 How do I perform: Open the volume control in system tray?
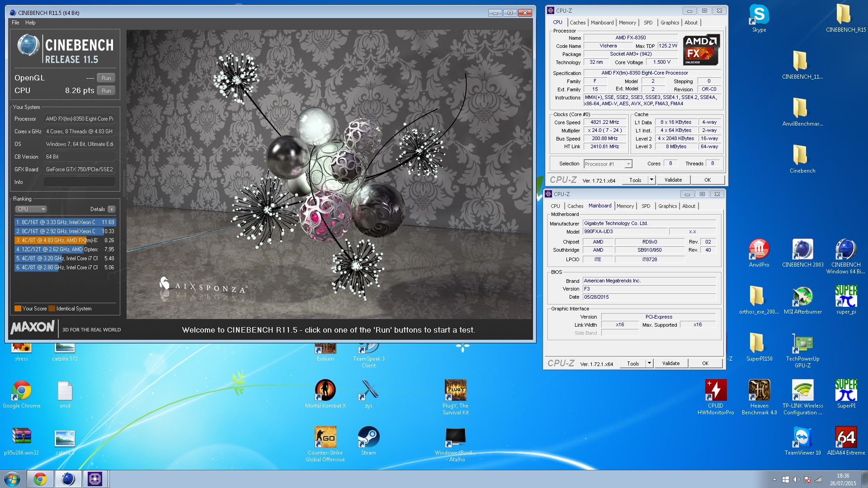pyautogui.click(x=797, y=480)
